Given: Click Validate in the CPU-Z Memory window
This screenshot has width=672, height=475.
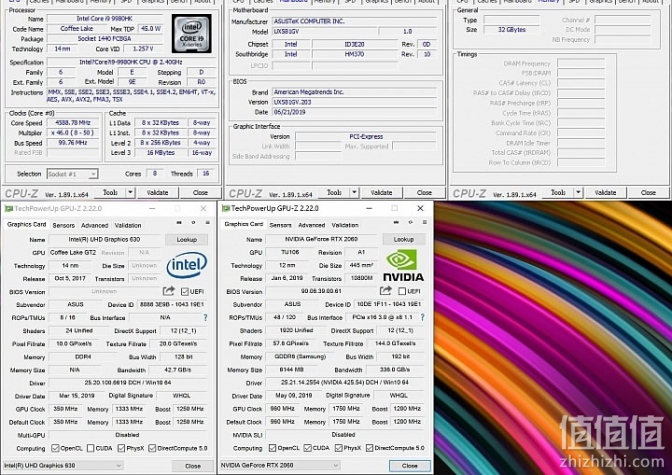Looking at the screenshot, I should tap(606, 192).
